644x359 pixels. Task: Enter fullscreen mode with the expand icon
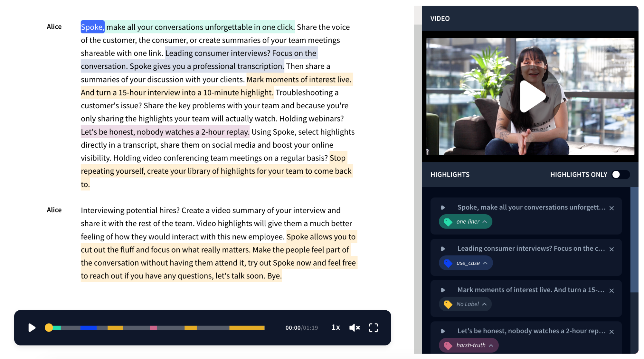[x=373, y=328]
